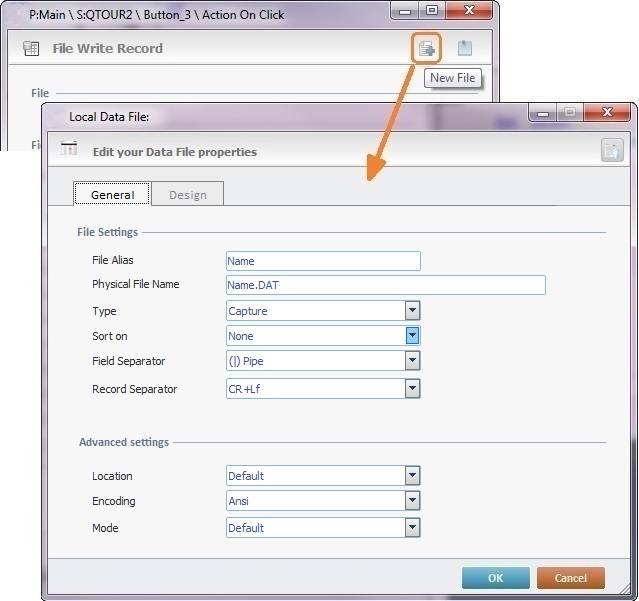The width and height of the screenshot is (639, 601).
Task: Click into the Physical File Name field
Action: click(385, 285)
